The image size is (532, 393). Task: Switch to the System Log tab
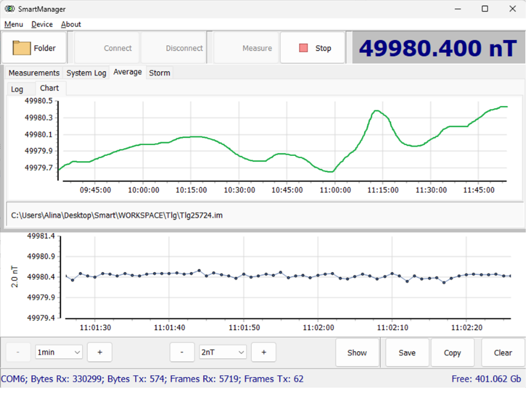click(x=86, y=73)
